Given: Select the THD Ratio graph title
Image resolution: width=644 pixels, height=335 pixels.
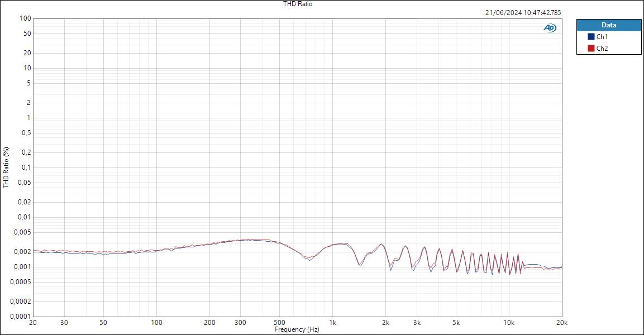Looking at the screenshot, I should (x=297, y=3).
